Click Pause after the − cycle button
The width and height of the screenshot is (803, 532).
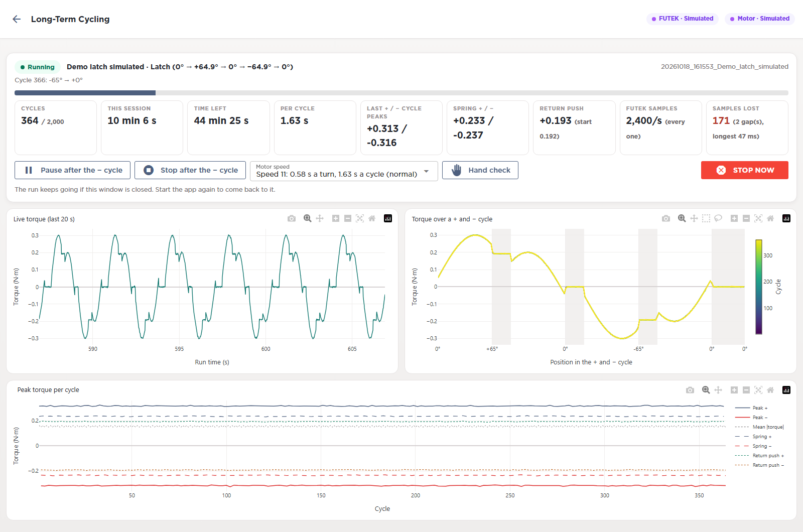(72, 170)
